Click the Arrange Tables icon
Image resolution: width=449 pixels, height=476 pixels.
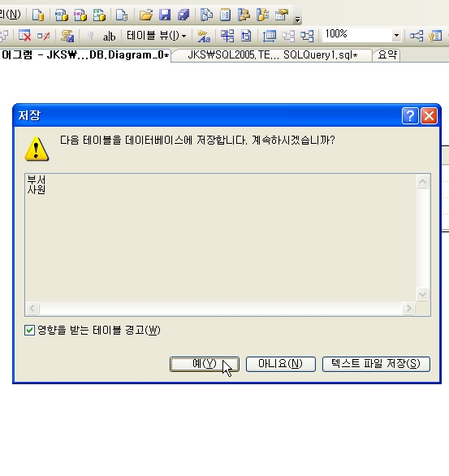point(307,36)
